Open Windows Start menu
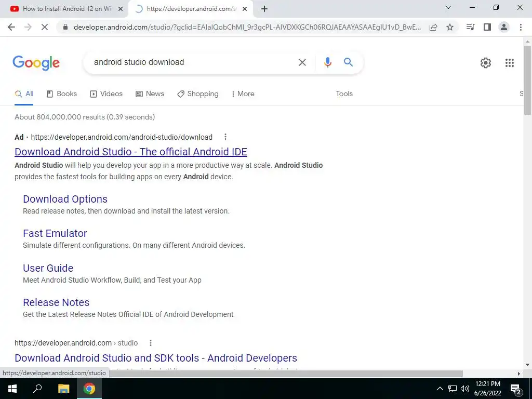This screenshot has width=532, height=399. click(x=12, y=389)
